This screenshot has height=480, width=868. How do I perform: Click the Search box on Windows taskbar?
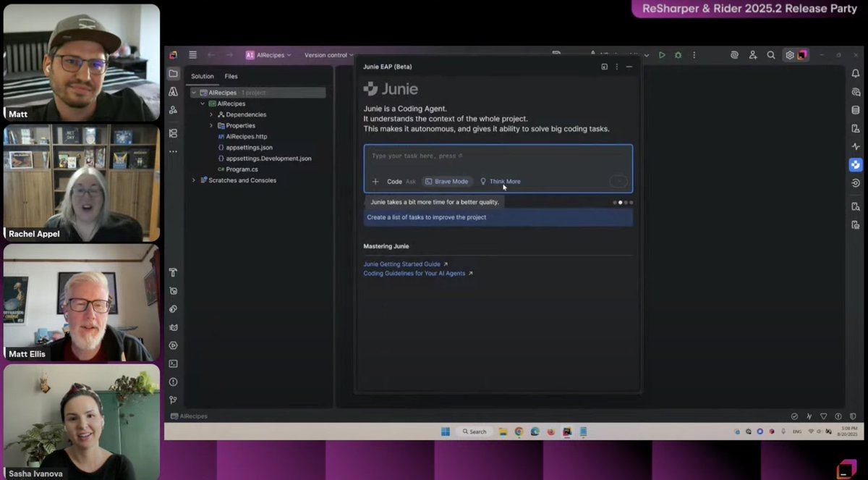pyautogui.click(x=475, y=431)
